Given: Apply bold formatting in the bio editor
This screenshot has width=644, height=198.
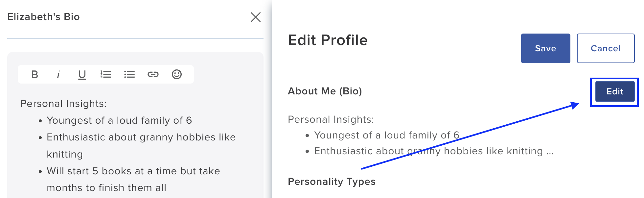Looking at the screenshot, I should pyautogui.click(x=34, y=74).
